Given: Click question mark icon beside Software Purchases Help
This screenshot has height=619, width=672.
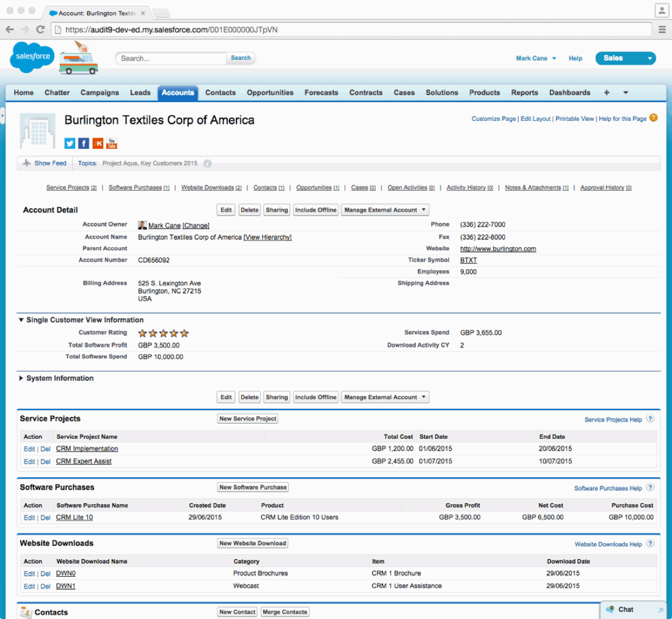Looking at the screenshot, I should [x=650, y=488].
